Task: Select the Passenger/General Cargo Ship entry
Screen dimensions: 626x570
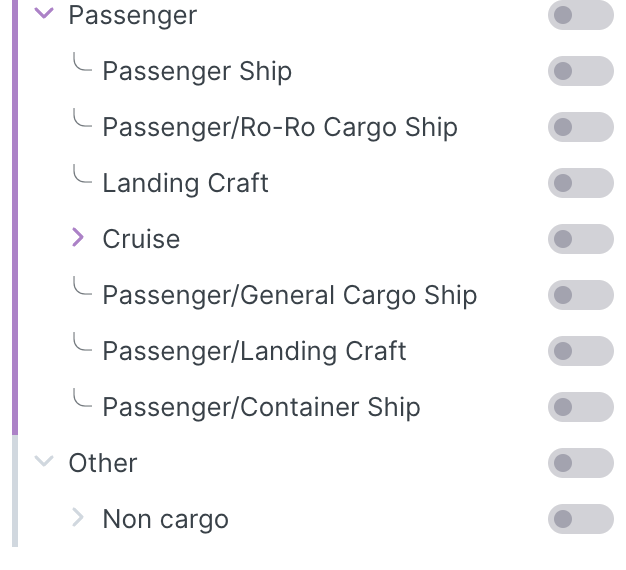Action: 289,296
